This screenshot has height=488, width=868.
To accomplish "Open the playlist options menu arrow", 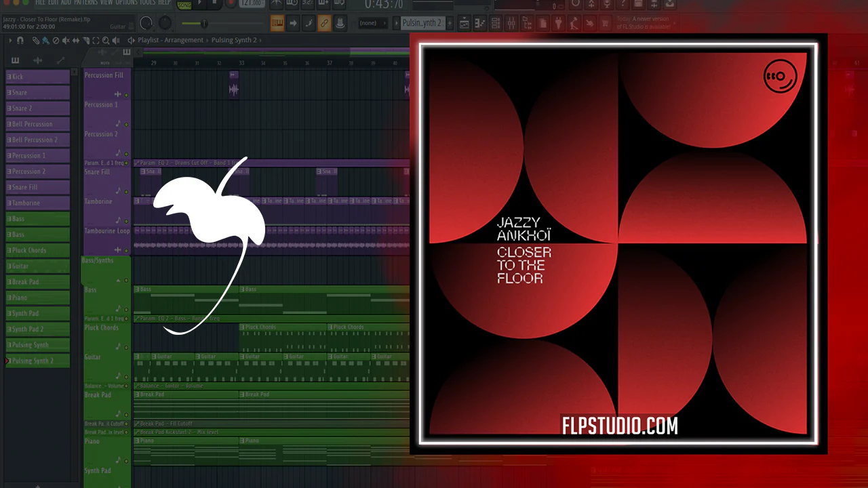I will (10, 41).
